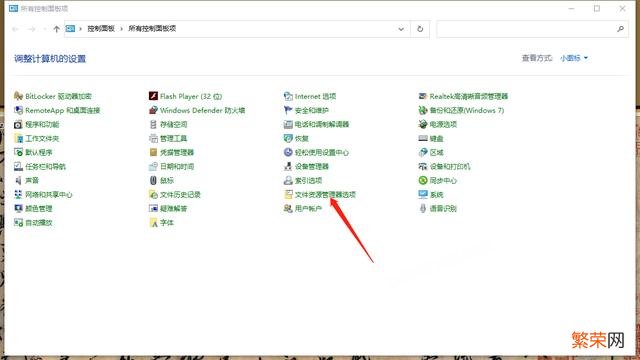Click the 语音识别 microphone icon
The image size is (640, 360).
[x=423, y=209]
